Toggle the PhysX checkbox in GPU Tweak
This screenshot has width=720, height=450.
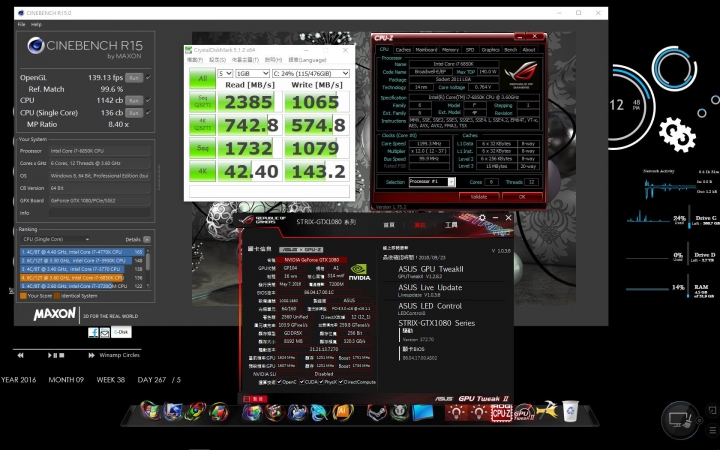click(x=321, y=382)
